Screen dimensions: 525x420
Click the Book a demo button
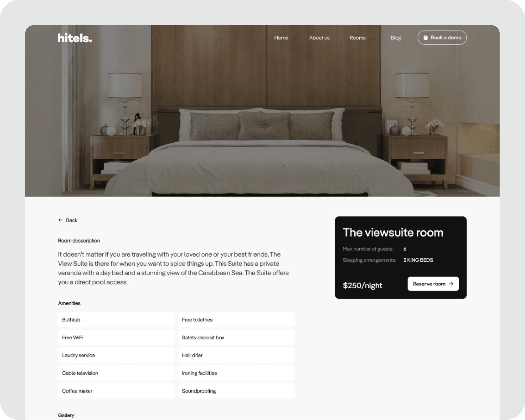pos(442,38)
